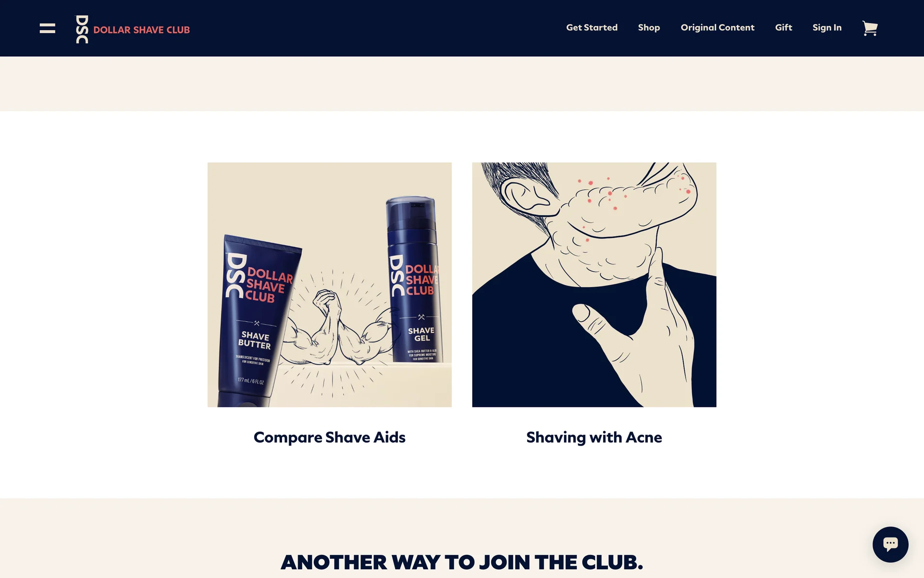Click the DSC monogram logo
This screenshot has width=924, height=578.
point(82,29)
